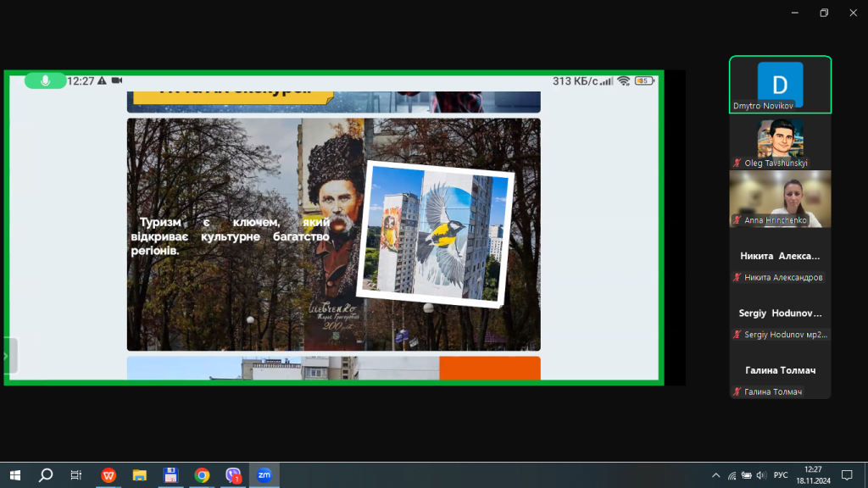Open the notification center icon
Image resolution: width=868 pixels, height=488 pixels.
[847, 475]
